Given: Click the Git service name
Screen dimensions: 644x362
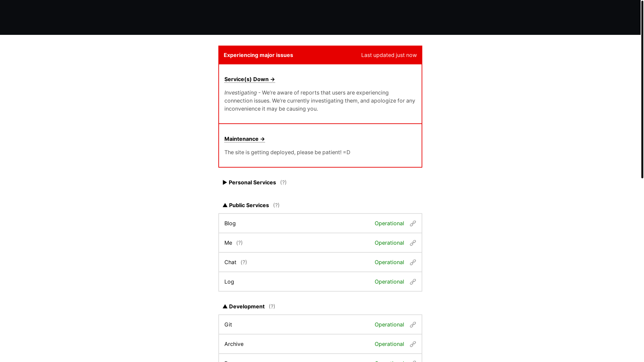Looking at the screenshot, I should [x=228, y=324].
